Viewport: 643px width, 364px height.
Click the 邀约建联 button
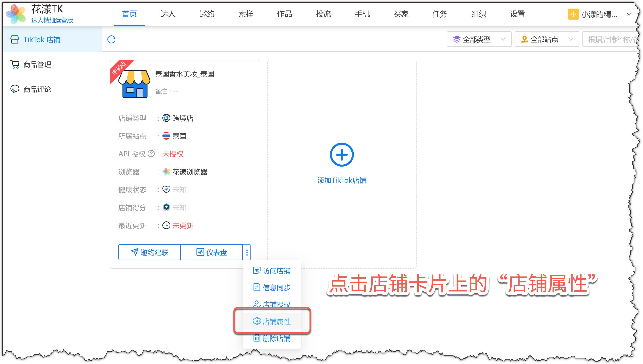(x=149, y=252)
